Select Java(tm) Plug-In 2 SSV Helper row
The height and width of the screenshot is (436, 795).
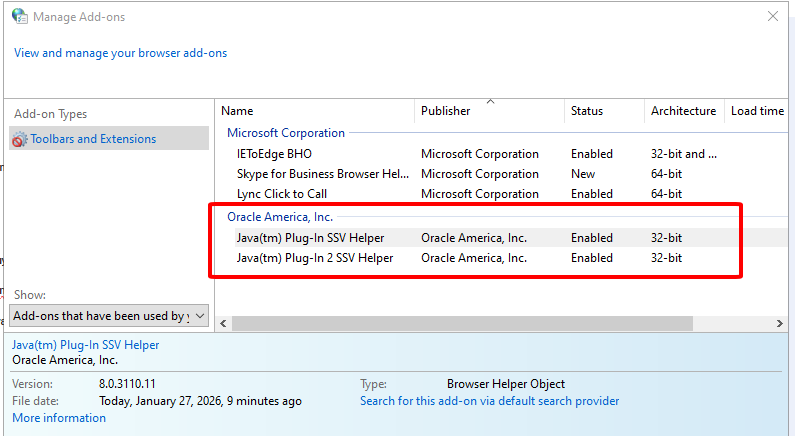pyautogui.click(x=314, y=258)
